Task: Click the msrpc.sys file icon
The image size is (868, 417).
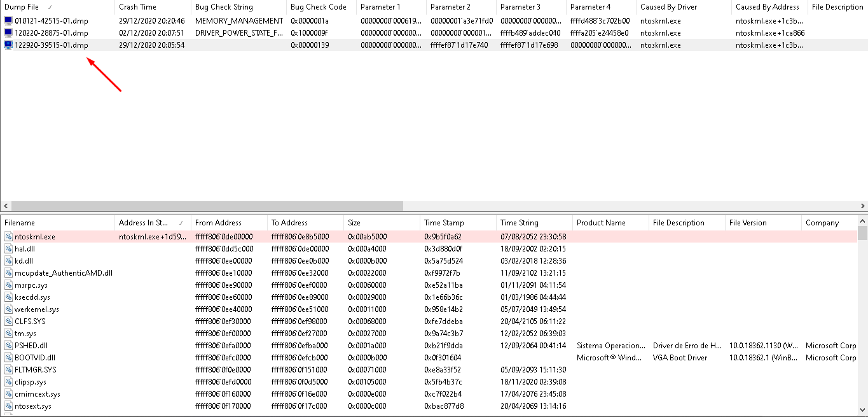Action: [8, 285]
